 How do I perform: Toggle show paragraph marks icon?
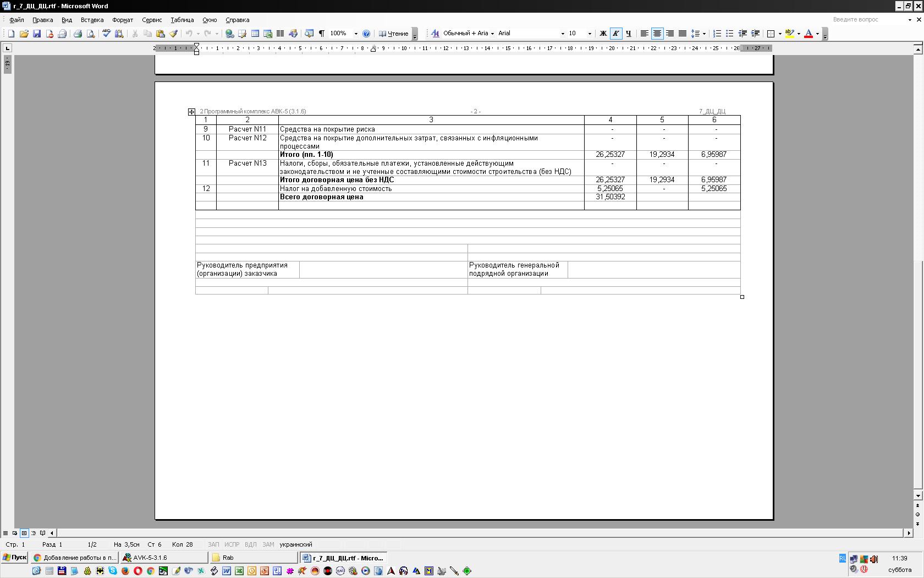pyautogui.click(x=321, y=34)
